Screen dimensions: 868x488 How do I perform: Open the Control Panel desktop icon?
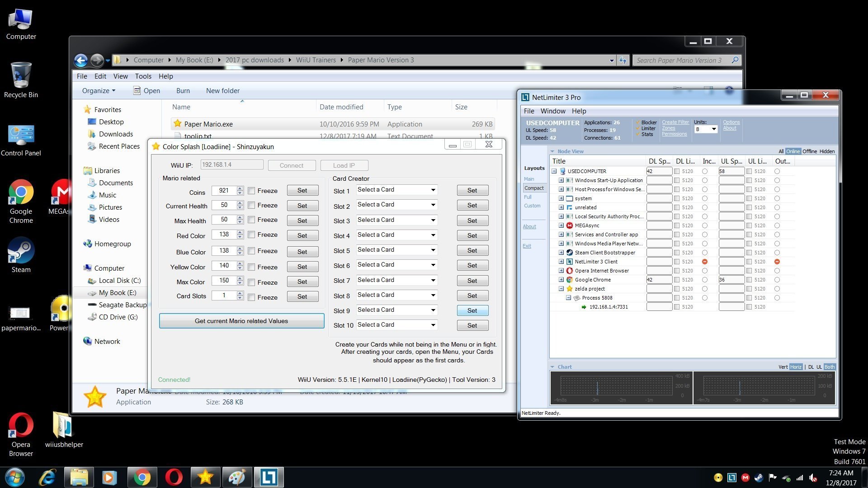(x=21, y=140)
